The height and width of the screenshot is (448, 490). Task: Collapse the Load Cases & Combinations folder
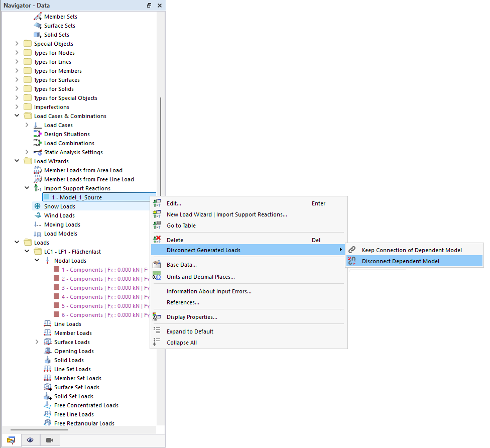pyautogui.click(x=16, y=116)
